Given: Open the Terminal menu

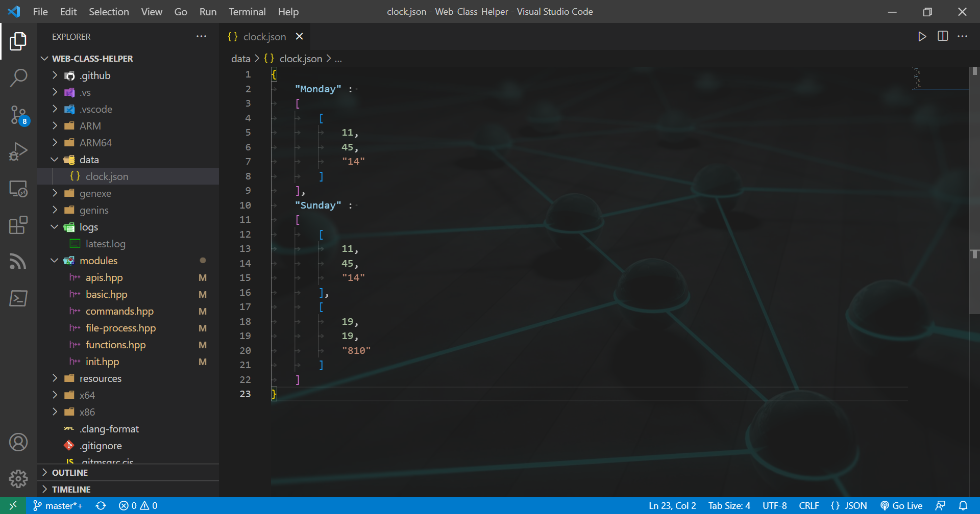Looking at the screenshot, I should 247,11.
